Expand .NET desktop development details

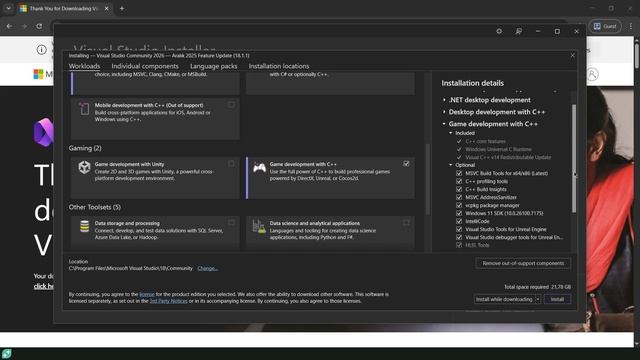pyautogui.click(x=444, y=100)
